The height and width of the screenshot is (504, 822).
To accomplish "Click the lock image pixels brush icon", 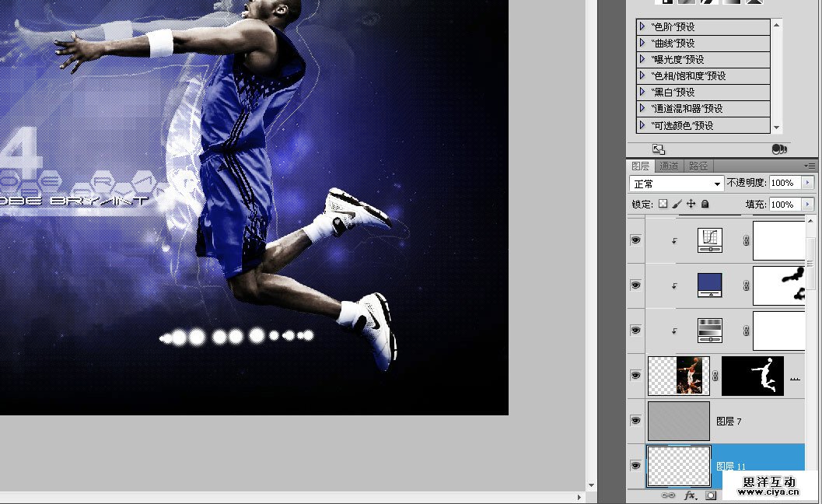I will [x=677, y=204].
